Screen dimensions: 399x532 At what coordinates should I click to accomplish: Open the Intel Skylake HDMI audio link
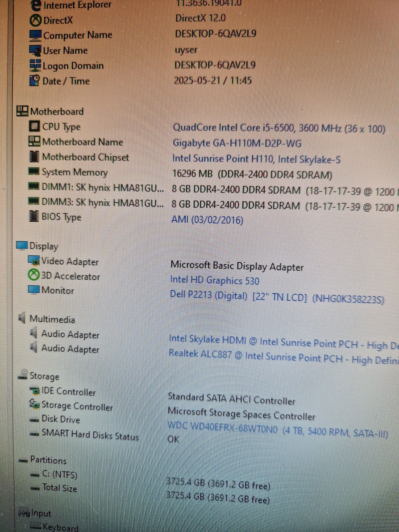point(284,342)
